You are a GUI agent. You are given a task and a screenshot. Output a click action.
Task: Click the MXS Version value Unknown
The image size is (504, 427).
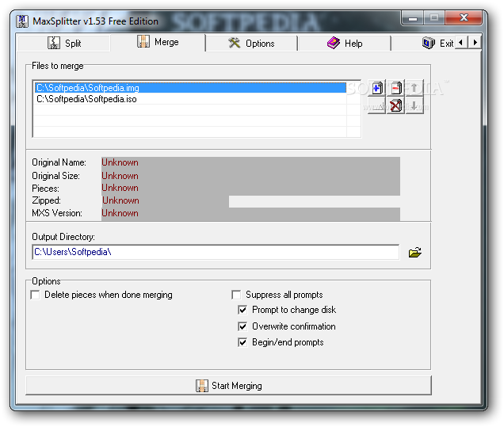pos(120,213)
